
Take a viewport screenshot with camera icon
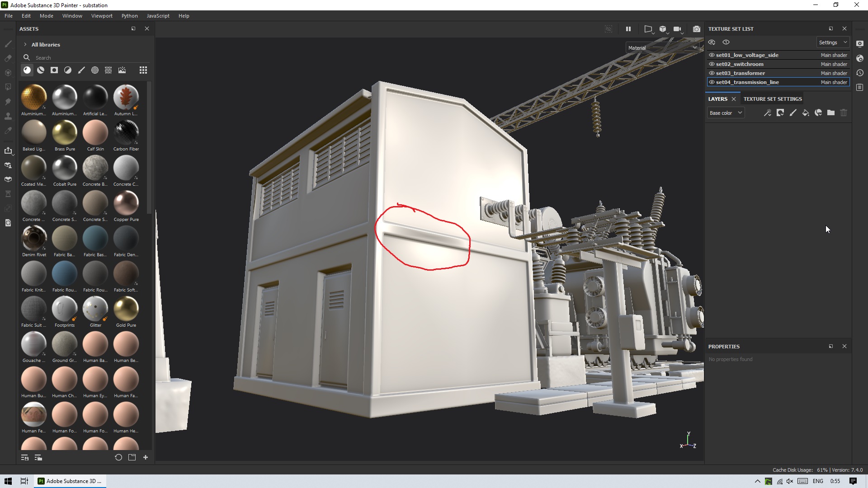(697, 29)
